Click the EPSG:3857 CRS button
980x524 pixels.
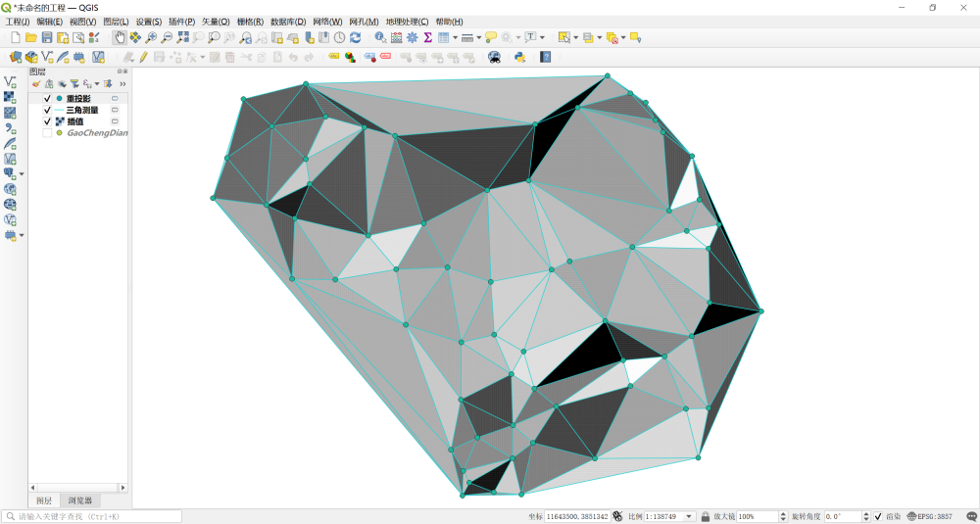[927, 516]
